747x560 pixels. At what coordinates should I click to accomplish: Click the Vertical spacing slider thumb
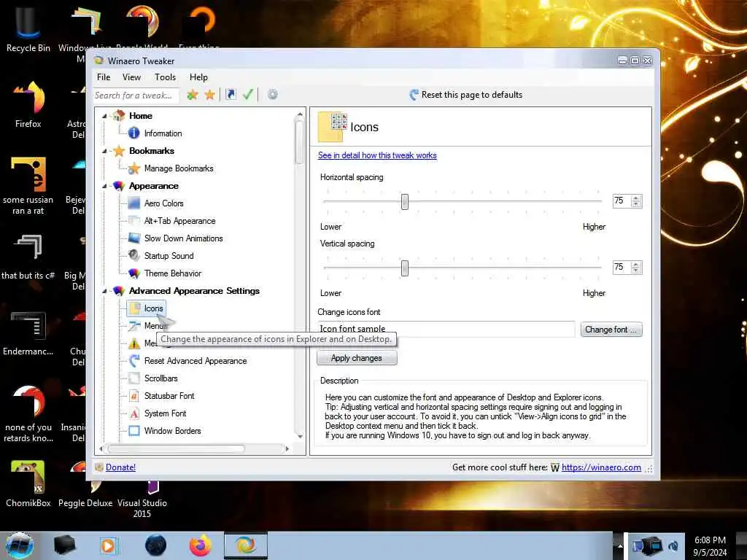[x=404, y=268]
